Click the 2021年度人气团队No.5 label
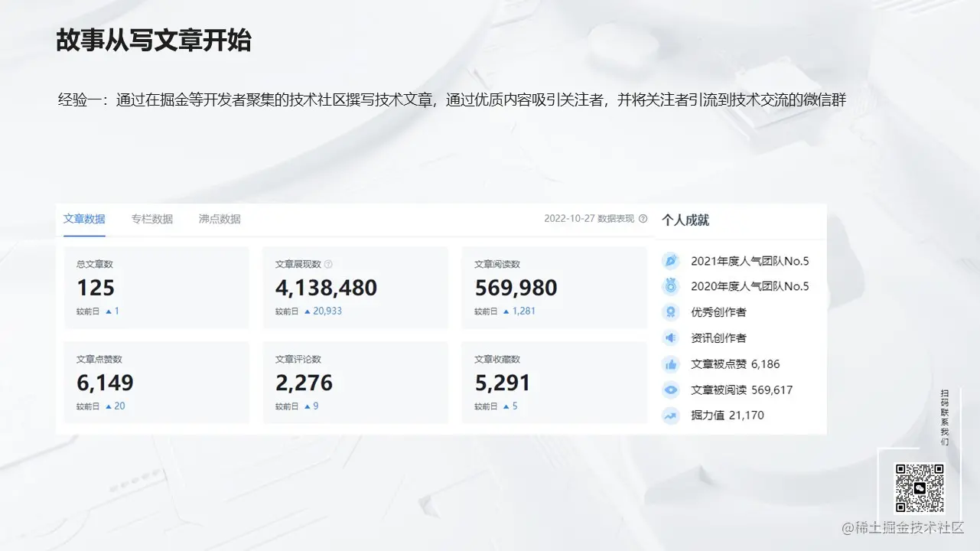The width and height of the screenshot is (980, 551). (750, 261)
